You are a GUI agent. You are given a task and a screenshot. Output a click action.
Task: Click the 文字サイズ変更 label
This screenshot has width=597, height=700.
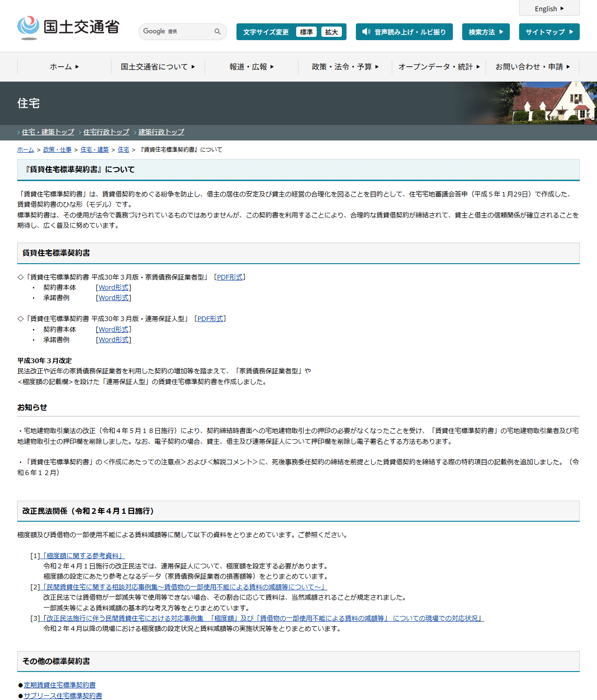(266, 32)
